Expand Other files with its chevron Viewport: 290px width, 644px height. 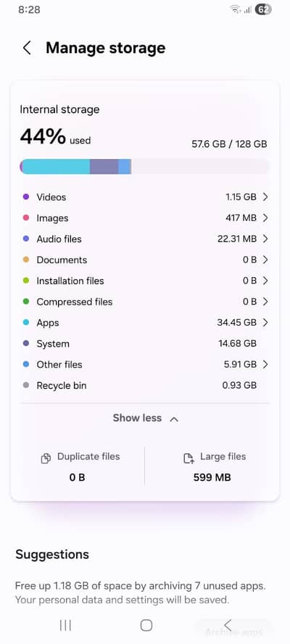click(265, 365)
